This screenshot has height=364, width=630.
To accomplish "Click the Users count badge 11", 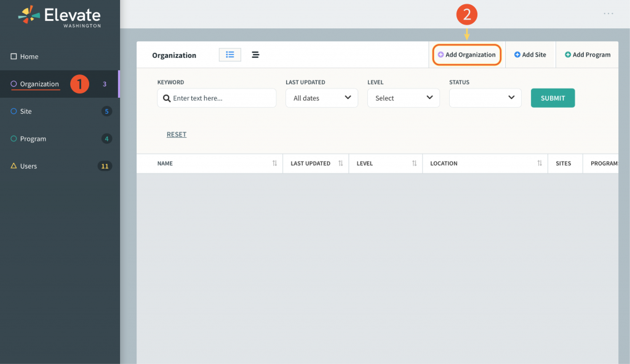I will 105,166.
